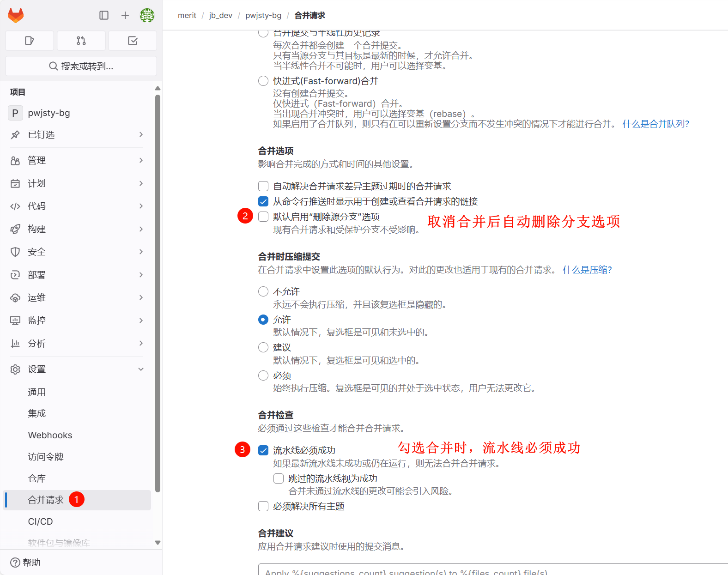728x575 pixels.
Task: Expand the 构建 sidebar section
Action: (x=77, y=229)
